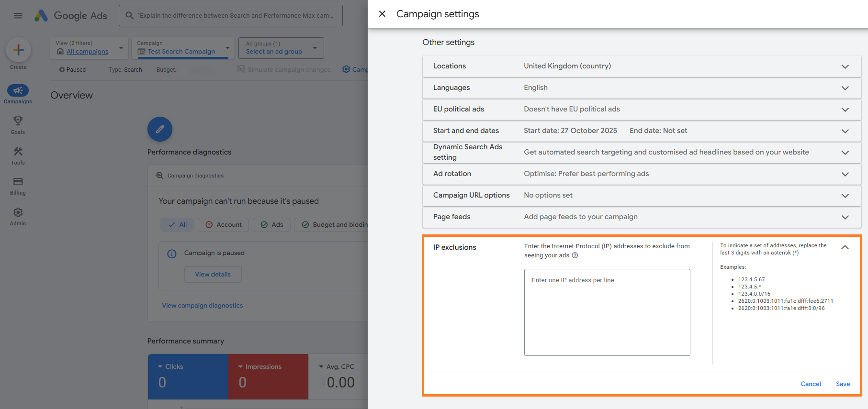Select Budget and bidding filter chip
868x409 pixels.
(331, 225)
